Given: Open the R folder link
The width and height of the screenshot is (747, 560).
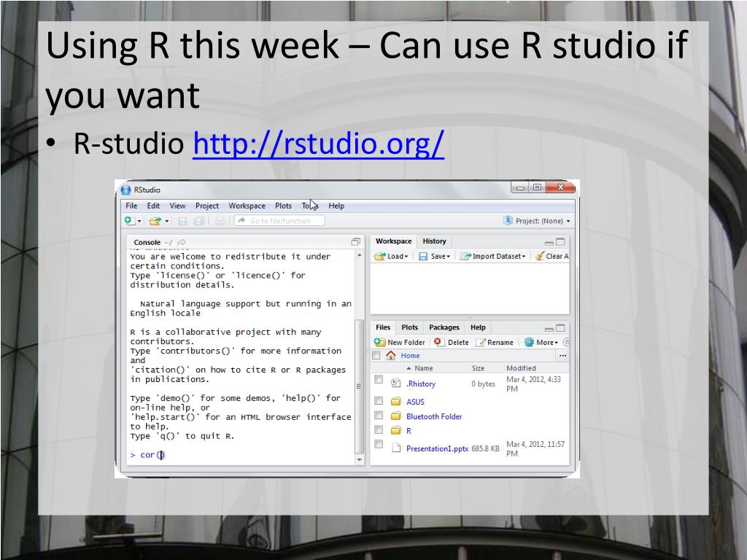Looking at the screenshot, I should tap(409, 431).
